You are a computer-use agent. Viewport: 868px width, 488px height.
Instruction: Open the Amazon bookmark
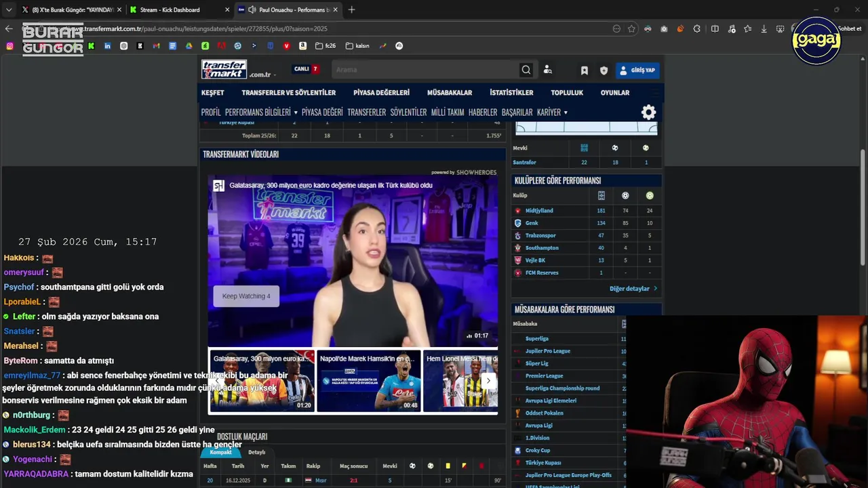[302, 46]
